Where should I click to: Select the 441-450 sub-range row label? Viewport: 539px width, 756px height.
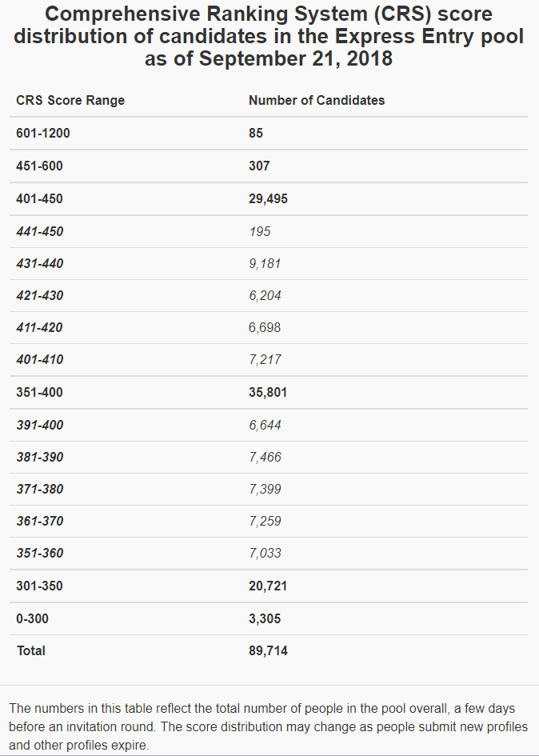click(x=39, y=232)
